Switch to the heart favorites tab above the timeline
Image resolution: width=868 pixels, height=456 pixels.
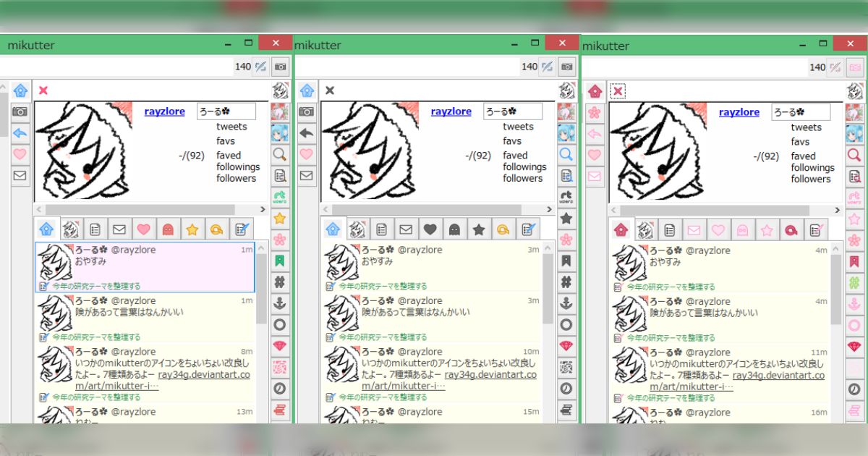142,229
